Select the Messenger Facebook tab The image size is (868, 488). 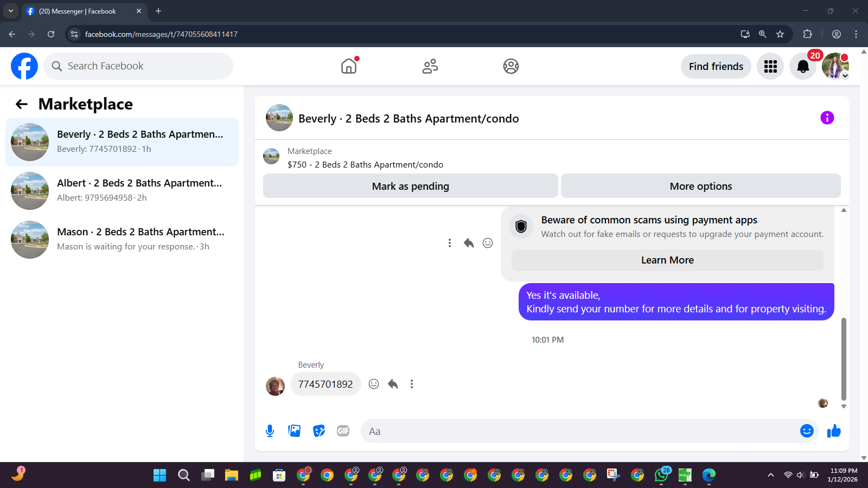[85, 11]
